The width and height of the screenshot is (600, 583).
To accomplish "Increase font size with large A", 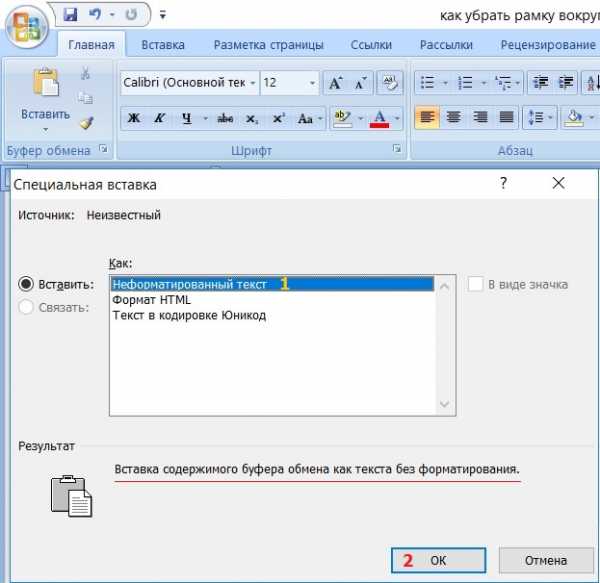I will pyautogui.click(x=336, y=83).
